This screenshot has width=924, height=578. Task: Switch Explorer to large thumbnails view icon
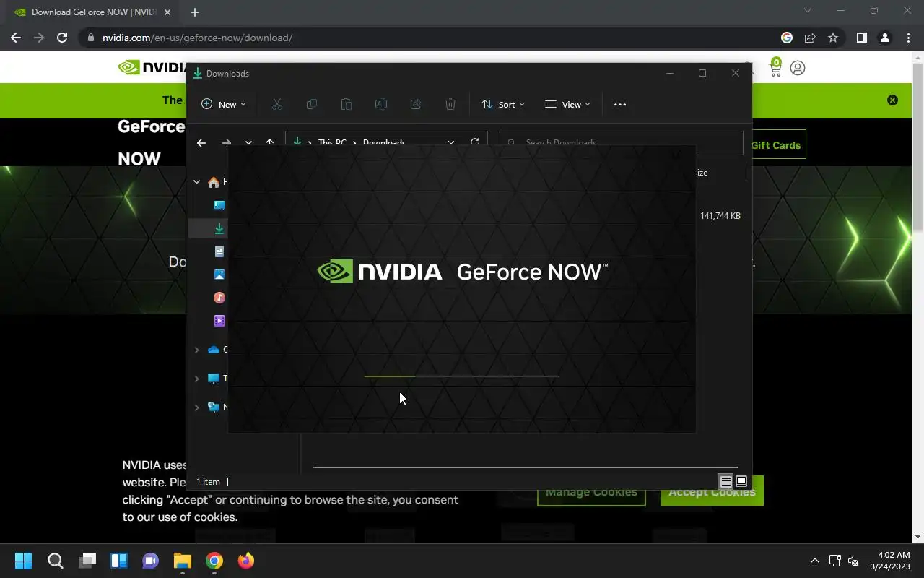click(x=741, y=482)
